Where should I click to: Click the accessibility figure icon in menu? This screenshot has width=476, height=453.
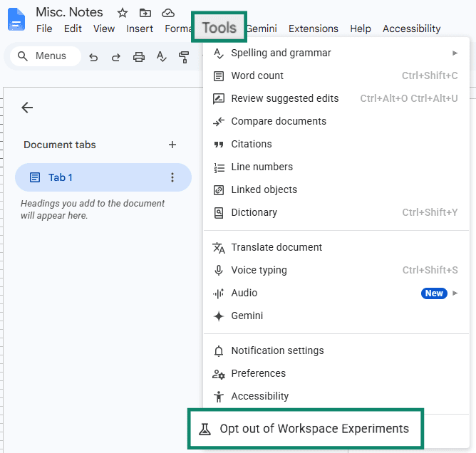tap(219, 397)
